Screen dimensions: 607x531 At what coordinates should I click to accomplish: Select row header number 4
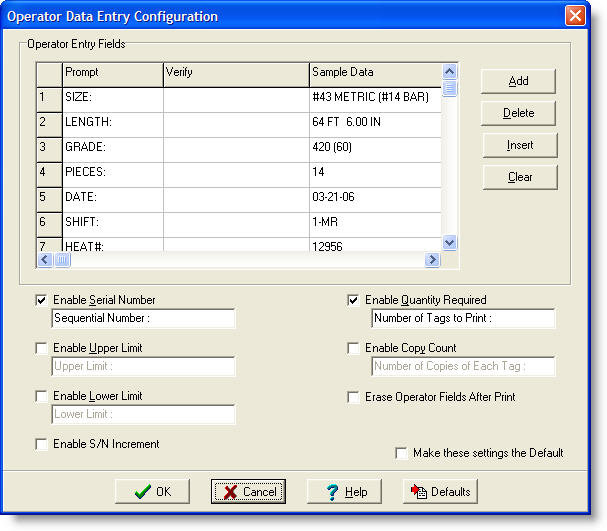coord(49,175)
